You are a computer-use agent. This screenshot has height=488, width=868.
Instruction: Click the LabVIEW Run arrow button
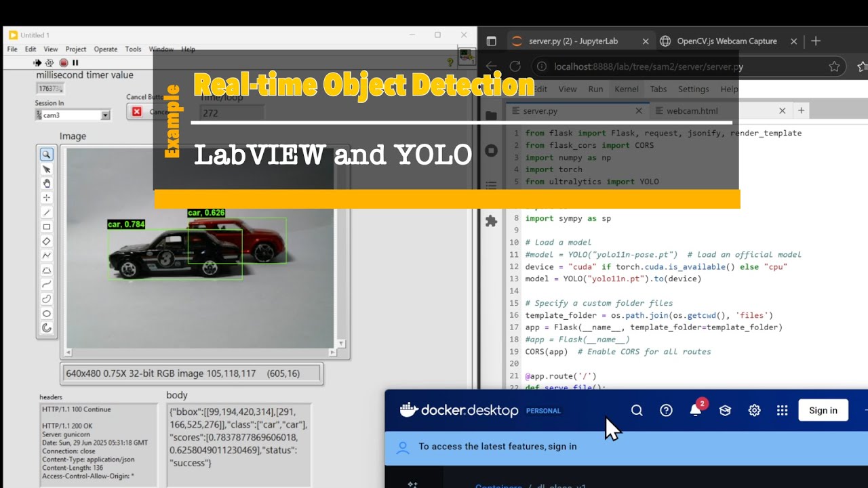[38, 62]
